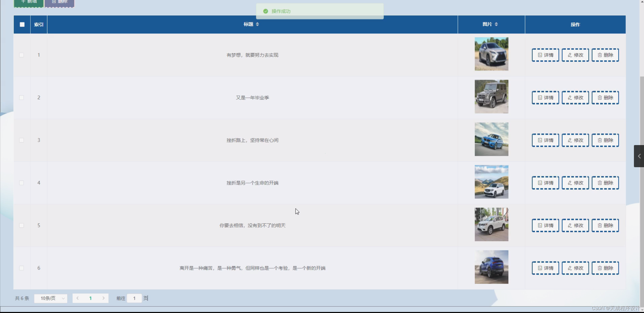The width and height of the screenshot is (644, 313).
Task: Click the 图片 column sort arrows
Action: (x=496, y=24)
